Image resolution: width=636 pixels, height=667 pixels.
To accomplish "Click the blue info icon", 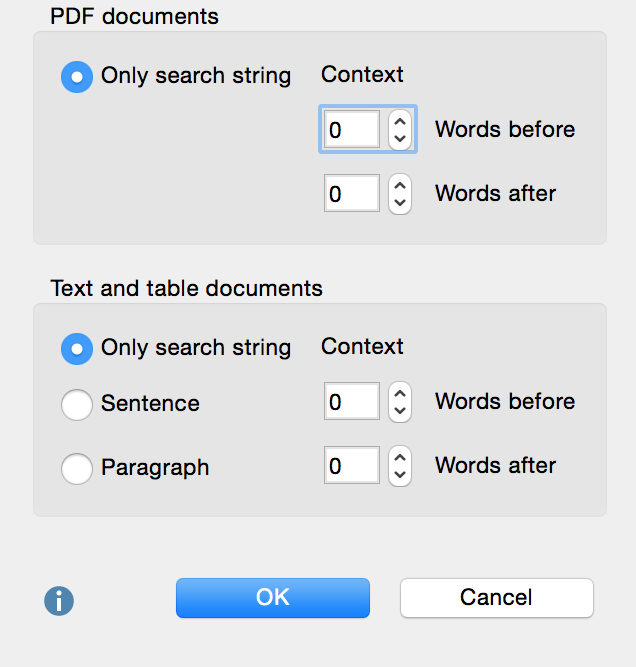I will coord(59,600).
